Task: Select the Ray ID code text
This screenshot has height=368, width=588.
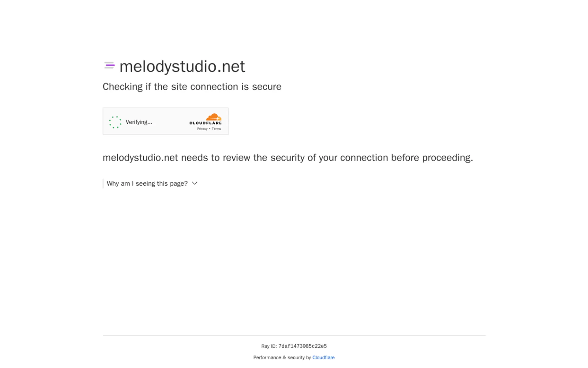Action: [302, 346]
